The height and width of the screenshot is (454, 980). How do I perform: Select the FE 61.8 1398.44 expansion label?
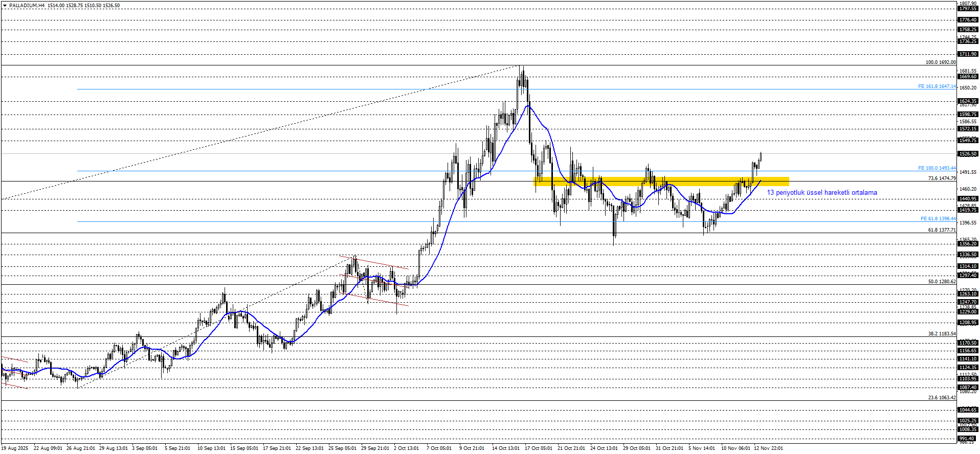(938, 219)
